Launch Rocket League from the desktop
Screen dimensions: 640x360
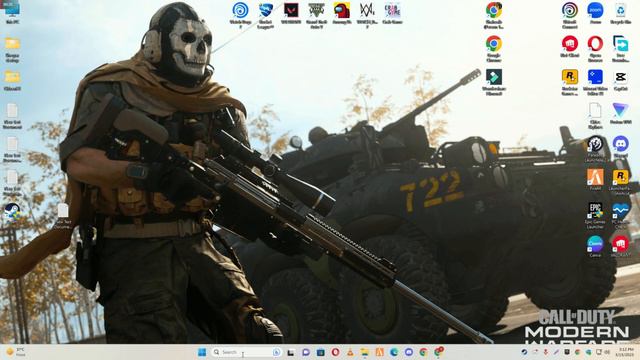click(x=266, y=15)
